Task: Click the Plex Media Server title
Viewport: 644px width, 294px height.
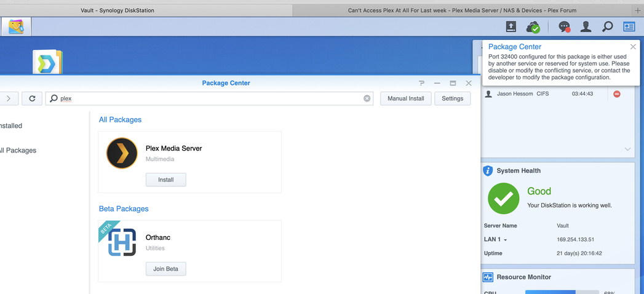Action: (173, 148)
